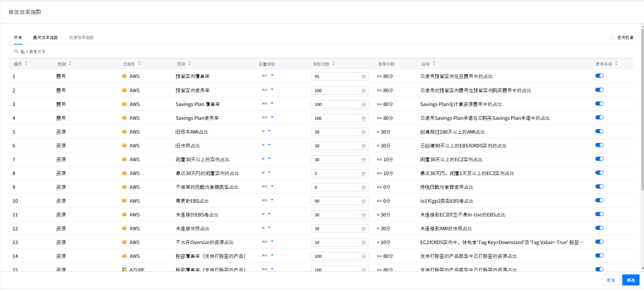Open operator dropdown for 预留实例使用率
The image size is (644, 291).
tap(272, 89)
